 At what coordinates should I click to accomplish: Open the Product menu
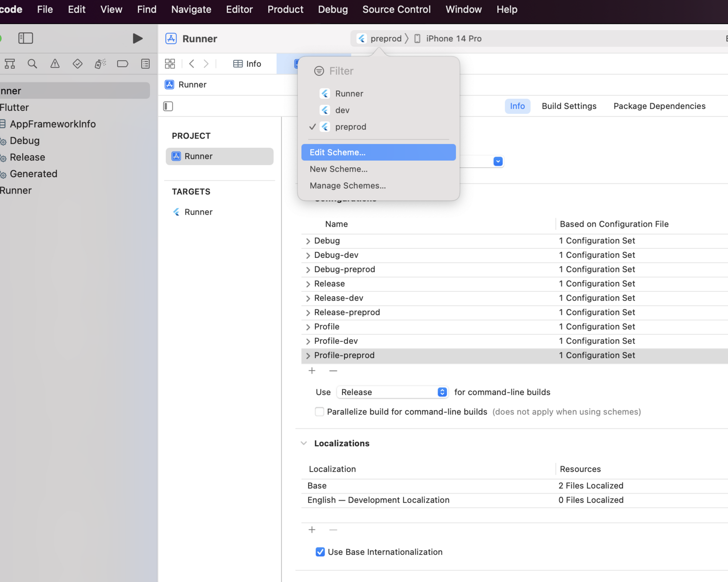[285, 9]
